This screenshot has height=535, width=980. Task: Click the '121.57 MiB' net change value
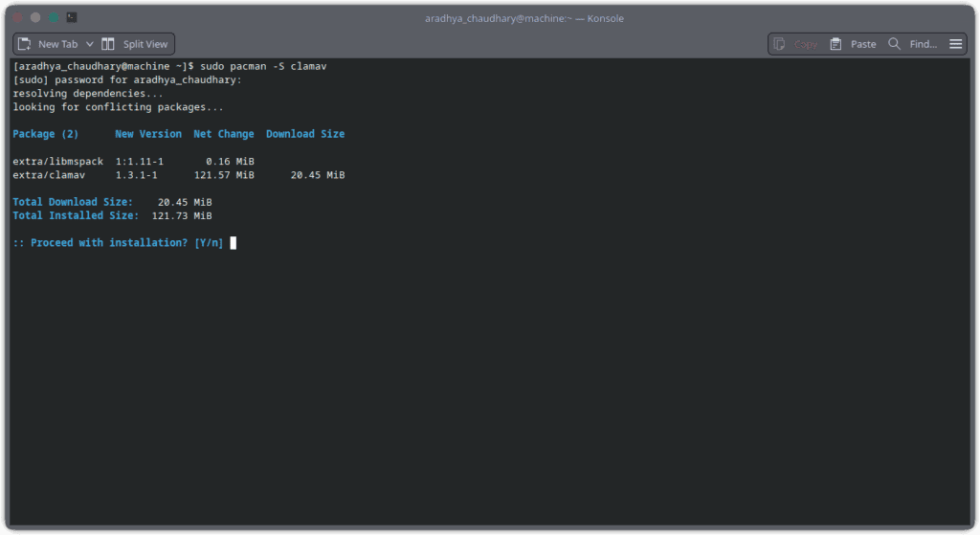pos(224,176)
